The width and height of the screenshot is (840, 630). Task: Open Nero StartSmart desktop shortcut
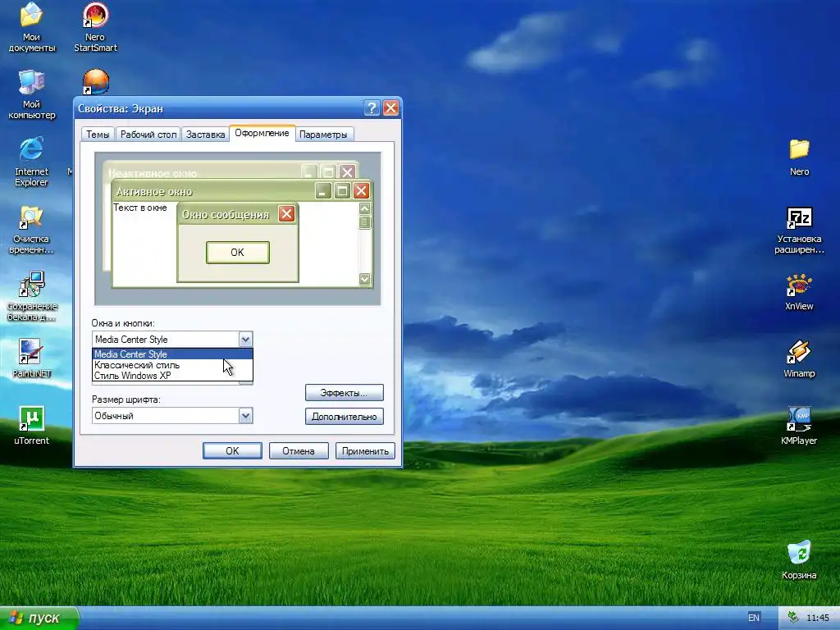pyautogui.click(x=95, y=27)
